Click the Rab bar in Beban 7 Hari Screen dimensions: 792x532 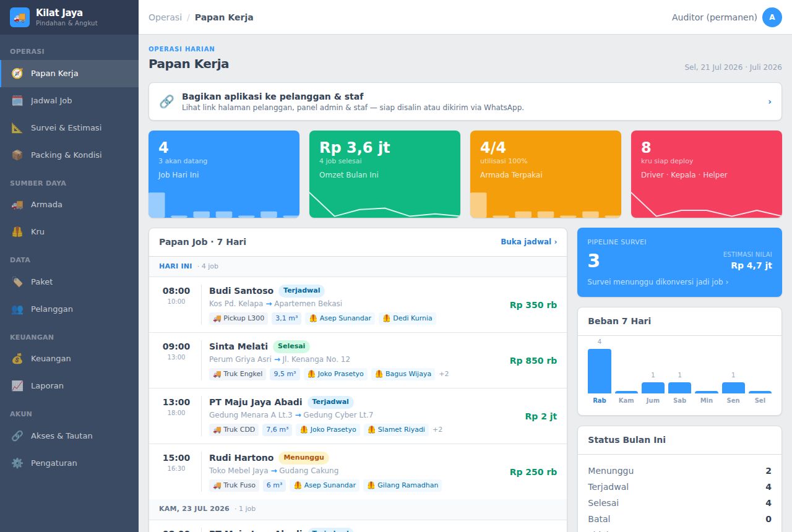pos(600,371)
